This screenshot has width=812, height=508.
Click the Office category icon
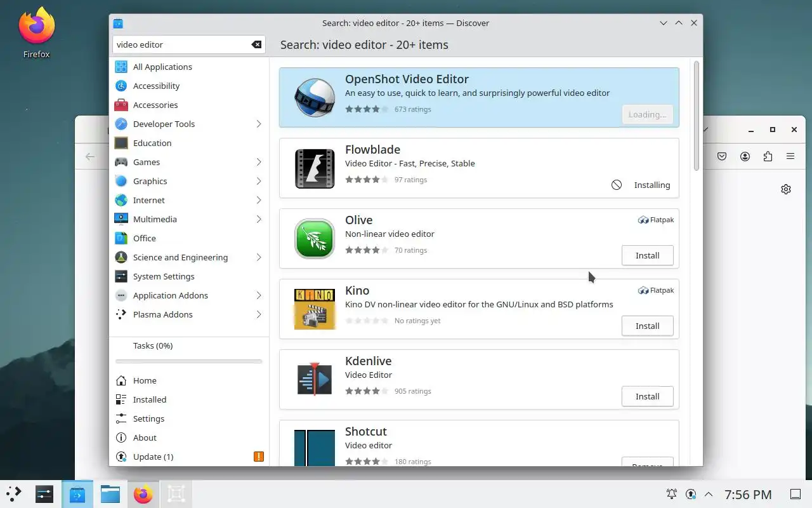(121, 238)
